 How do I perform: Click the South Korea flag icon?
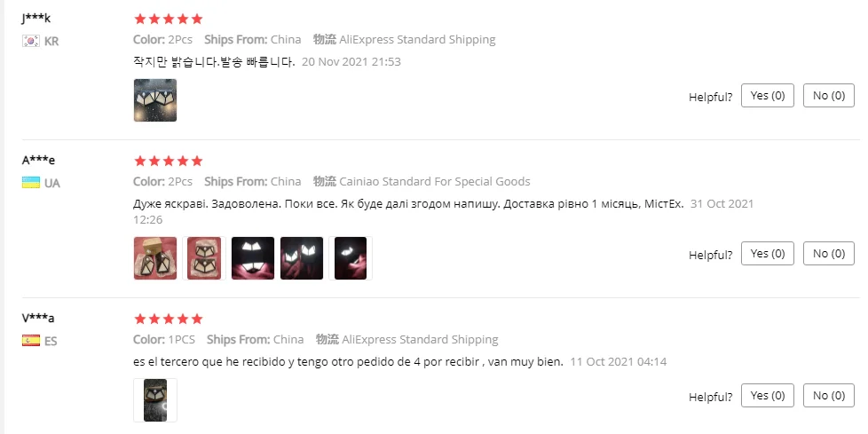[x=30, y=42]
